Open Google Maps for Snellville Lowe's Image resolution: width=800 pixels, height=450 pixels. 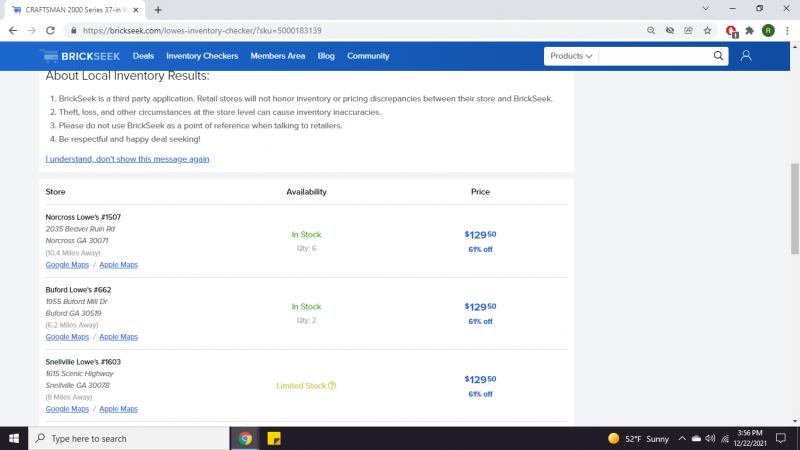pyautogui.click(x=67, y=409)
